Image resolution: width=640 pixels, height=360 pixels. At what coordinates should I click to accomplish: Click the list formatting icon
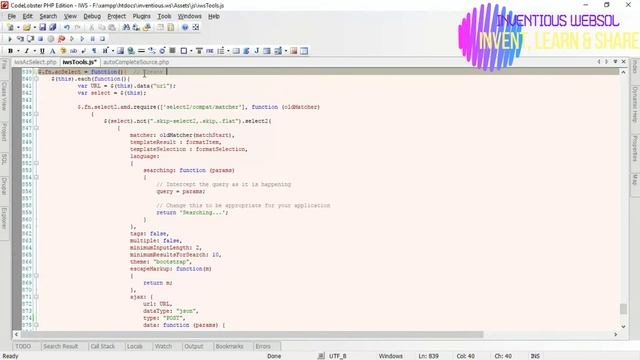[x=221, y=51]
